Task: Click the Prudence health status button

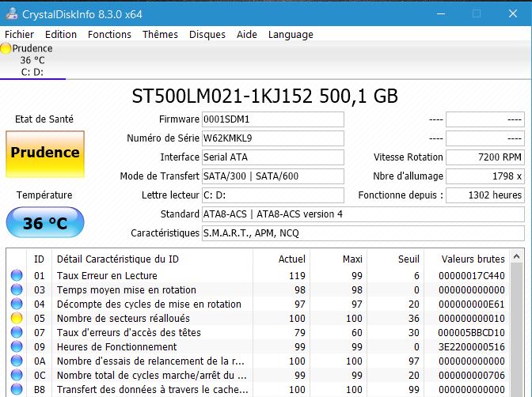Action: (x=45, y=154)
